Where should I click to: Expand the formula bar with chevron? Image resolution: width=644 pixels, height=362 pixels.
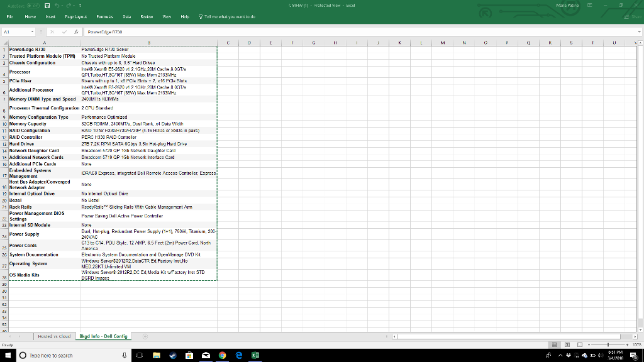[640, 31]
